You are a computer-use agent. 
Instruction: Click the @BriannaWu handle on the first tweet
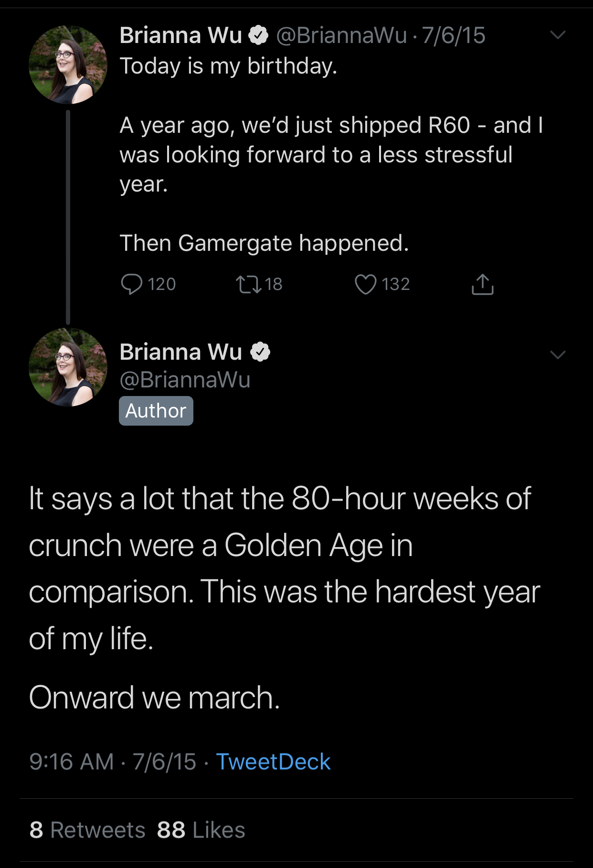(x=341, y=35)
